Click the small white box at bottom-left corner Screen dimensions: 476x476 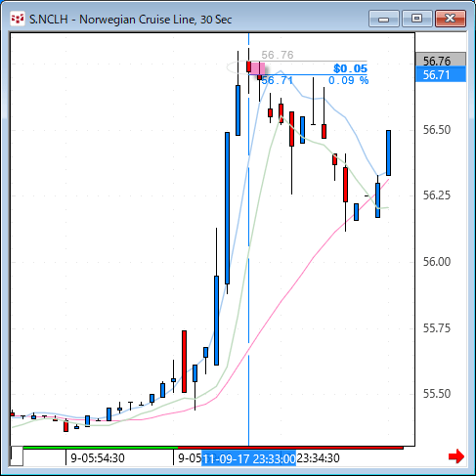pos(17,456)
